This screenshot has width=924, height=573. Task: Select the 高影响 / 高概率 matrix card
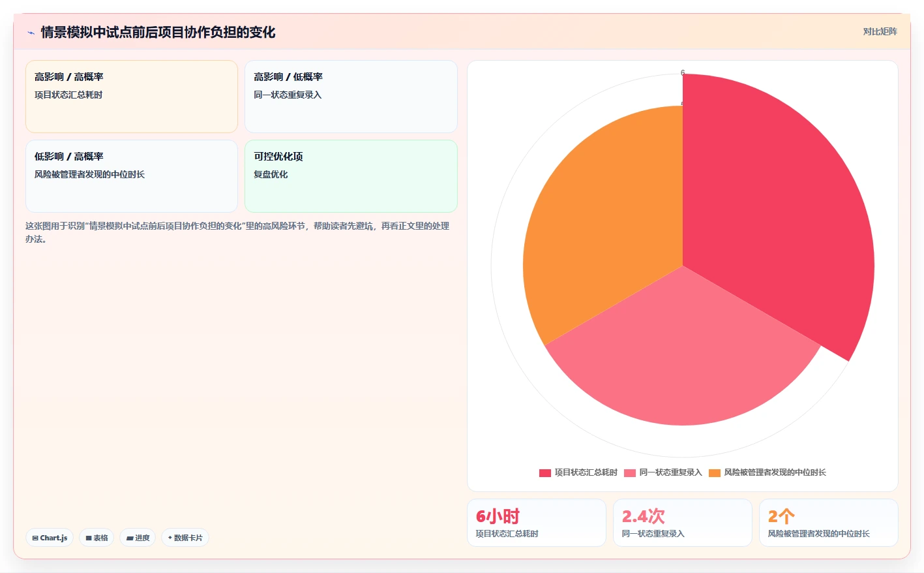click(132, 97)
